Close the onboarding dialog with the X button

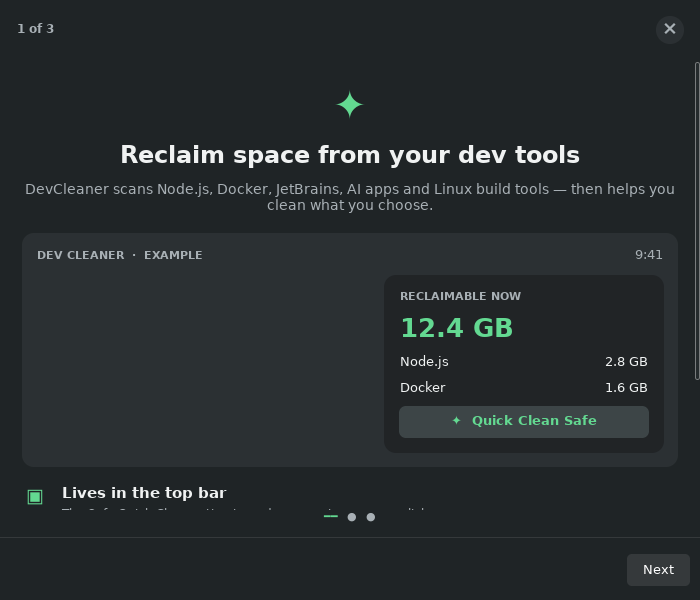[670, 29]
